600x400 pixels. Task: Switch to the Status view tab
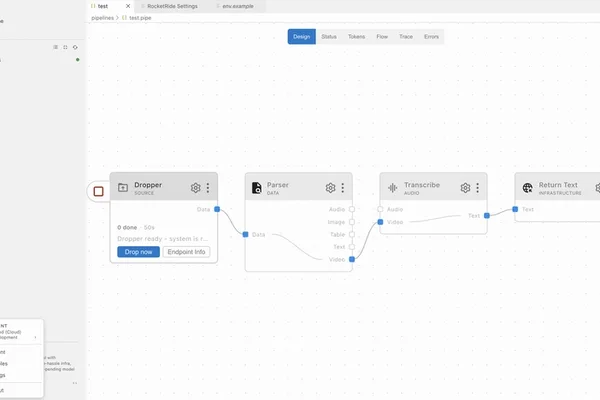coord(329,37)
